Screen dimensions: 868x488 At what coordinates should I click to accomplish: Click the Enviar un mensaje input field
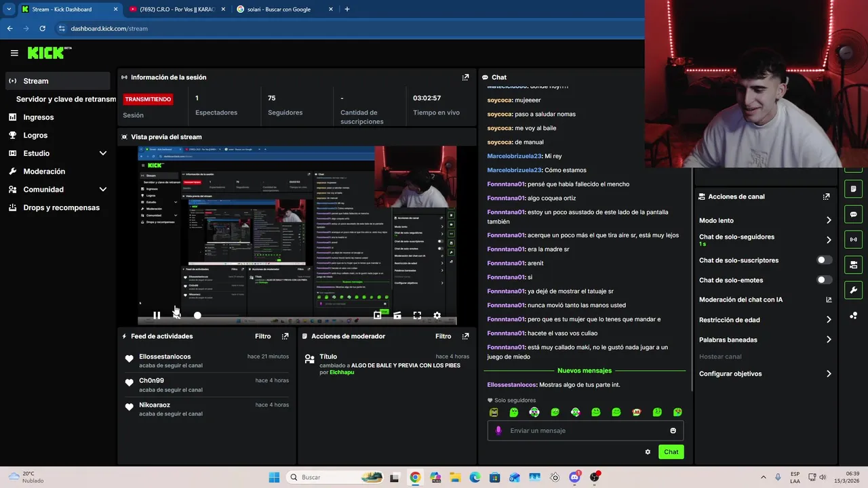tap(585, 430)
